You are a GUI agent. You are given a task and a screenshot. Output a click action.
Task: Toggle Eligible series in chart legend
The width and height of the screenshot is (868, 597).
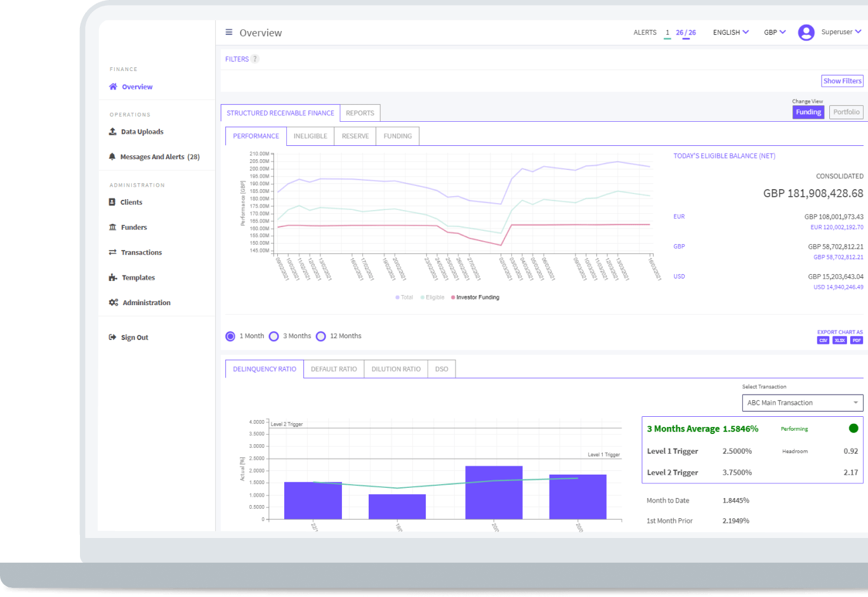point(432,298)
